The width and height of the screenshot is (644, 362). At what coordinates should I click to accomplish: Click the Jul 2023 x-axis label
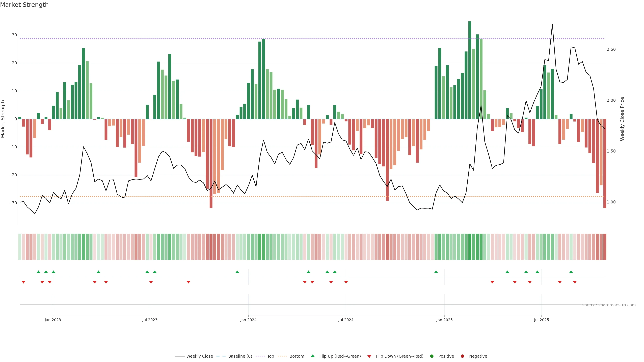coord(150,320)
